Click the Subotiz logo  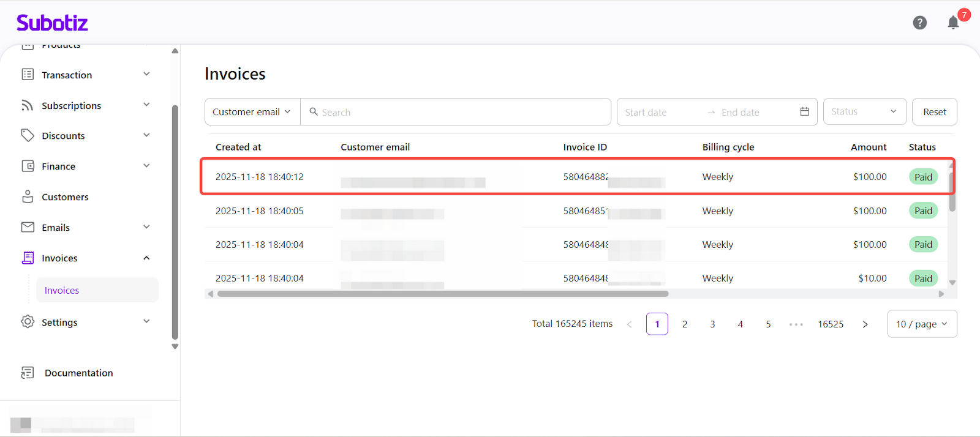pos(52,23)
